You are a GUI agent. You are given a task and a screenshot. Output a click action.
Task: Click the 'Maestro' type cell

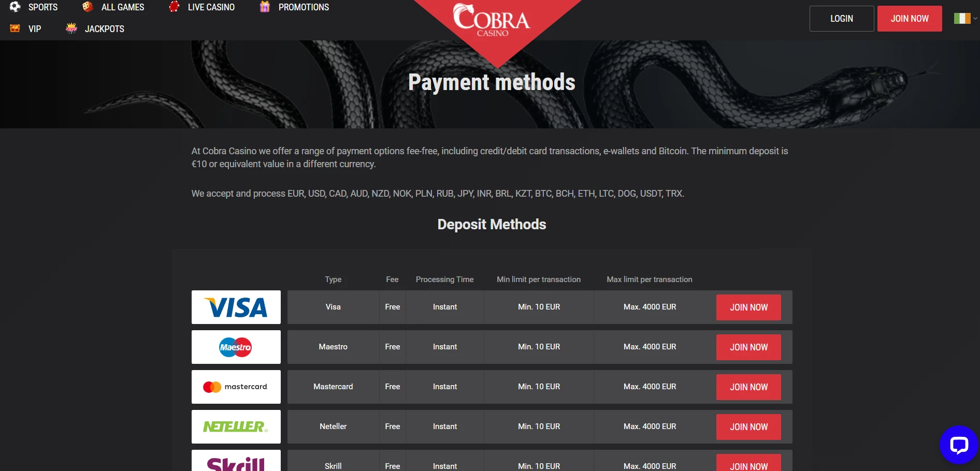pos(333,347)
